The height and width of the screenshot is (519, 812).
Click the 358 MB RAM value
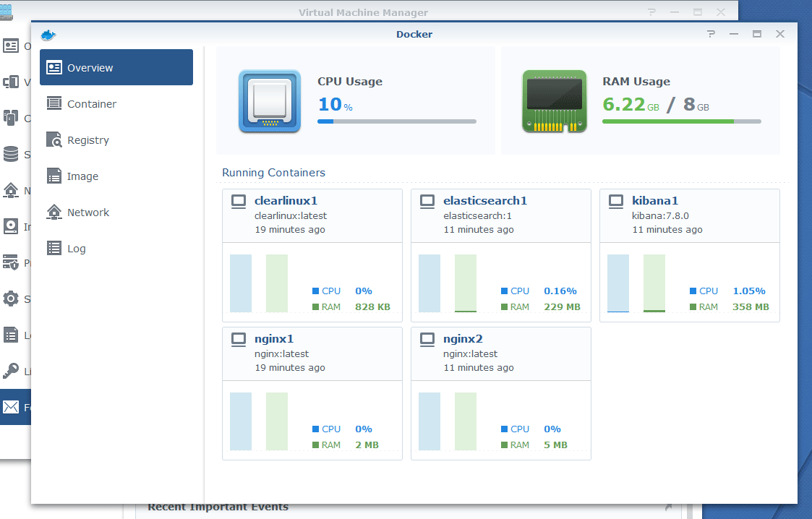pos(751,307)
